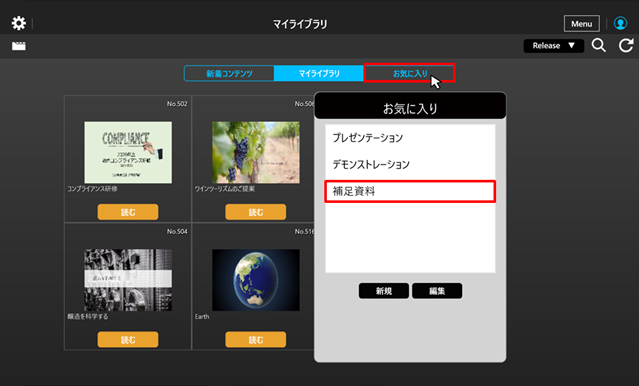
Task: Switch to マイライブラリ tab
Action: (x=319, y=73)
